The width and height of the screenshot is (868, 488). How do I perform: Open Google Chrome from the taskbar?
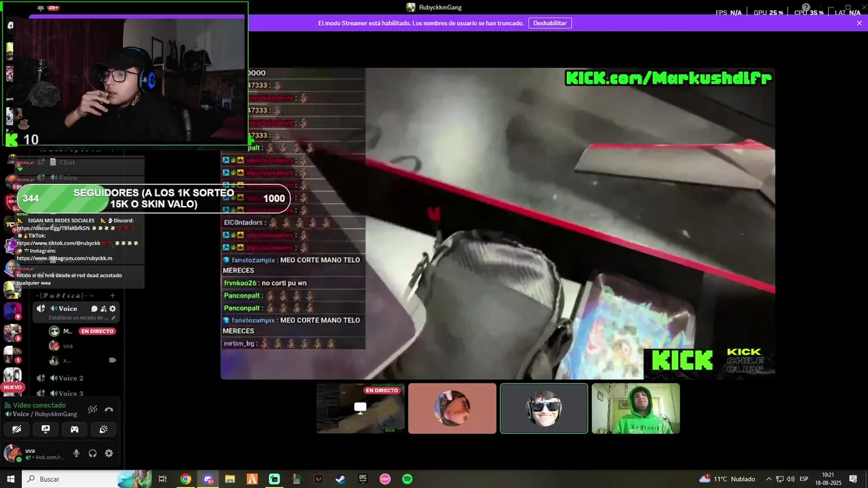click(x=186, y=479)
